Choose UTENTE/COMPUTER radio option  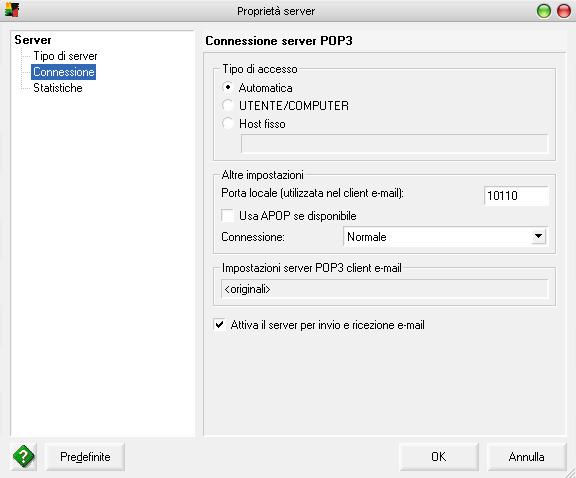point(228,105)
